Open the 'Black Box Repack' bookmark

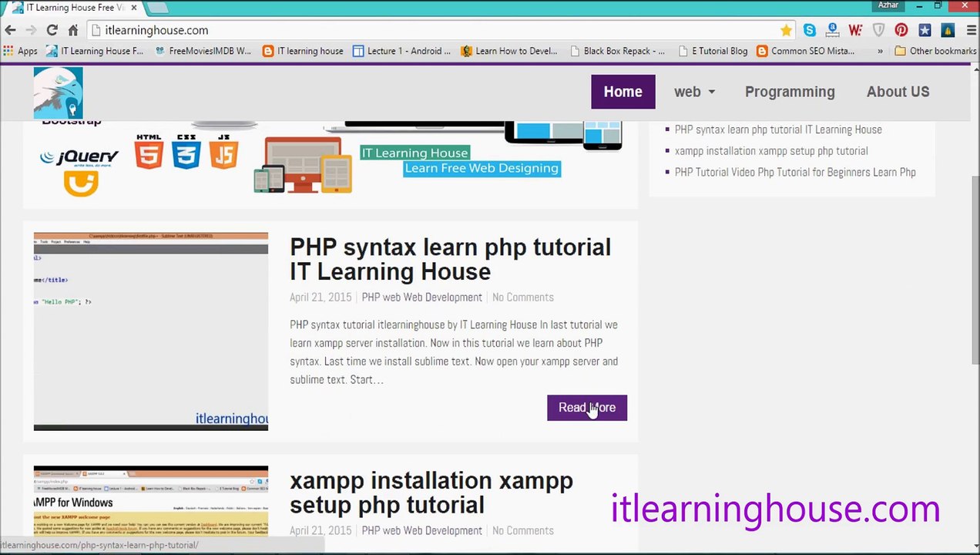coord(617,51)
